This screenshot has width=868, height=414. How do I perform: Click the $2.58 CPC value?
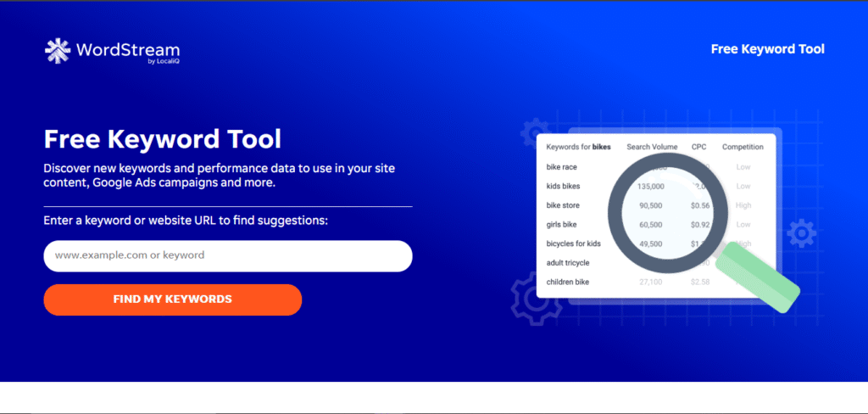click(x=700, y=283)
